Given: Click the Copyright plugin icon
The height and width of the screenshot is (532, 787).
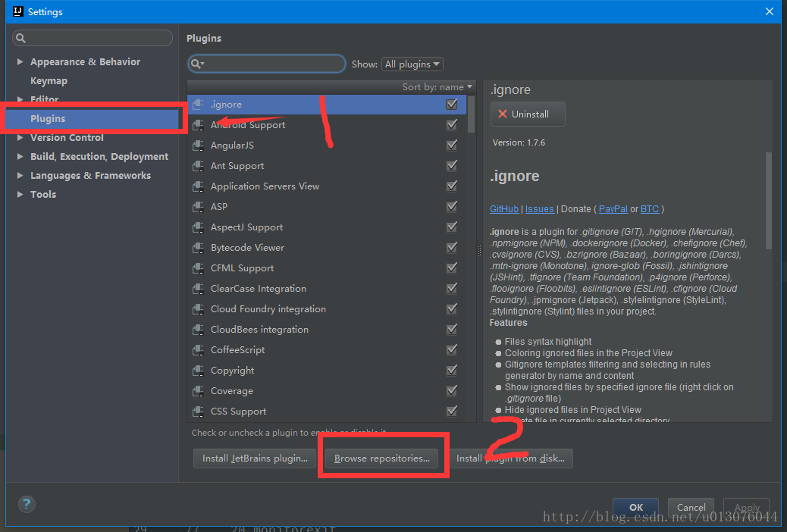Looking at the screenshot, I should [x=198, y=371].
